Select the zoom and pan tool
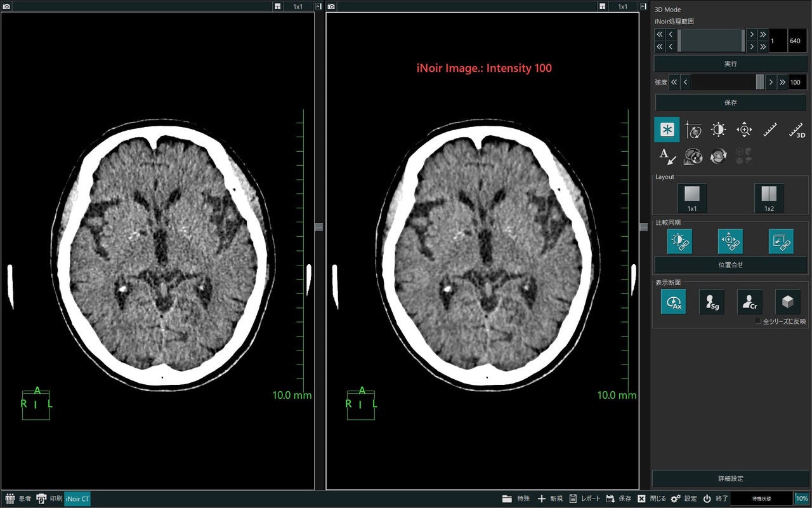Screen dimensions: 812x508 743,130
